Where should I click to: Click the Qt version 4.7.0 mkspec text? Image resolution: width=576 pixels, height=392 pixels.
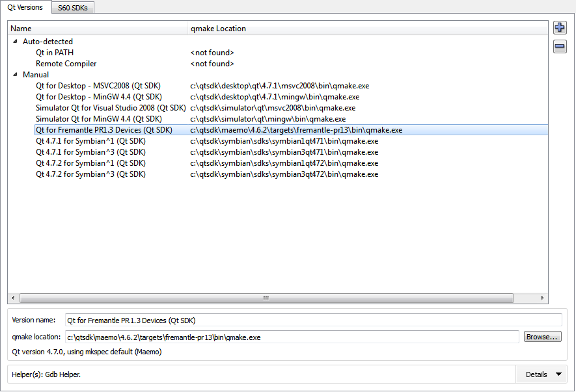tap(87, 352)
